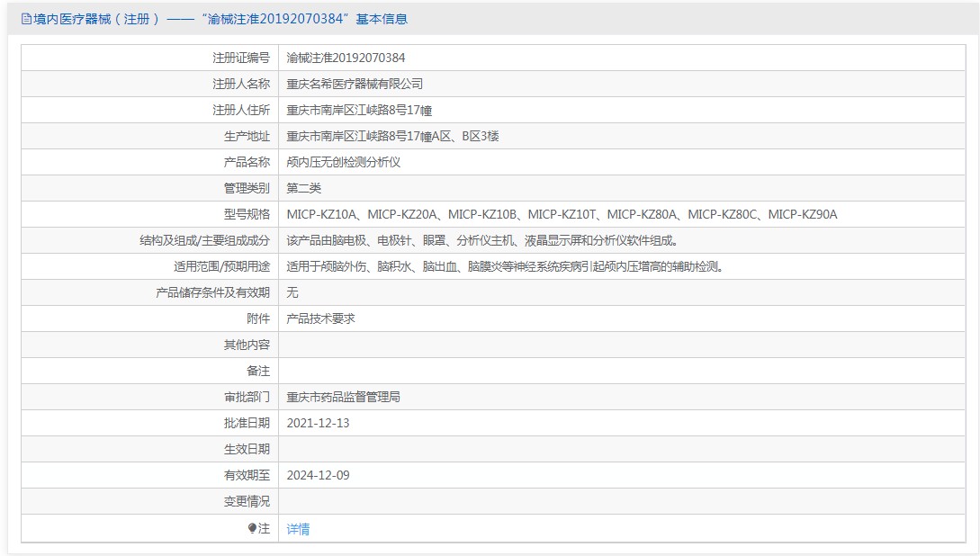Click the document icon in page header
This screenshot has height=556, width=980.
26,20
